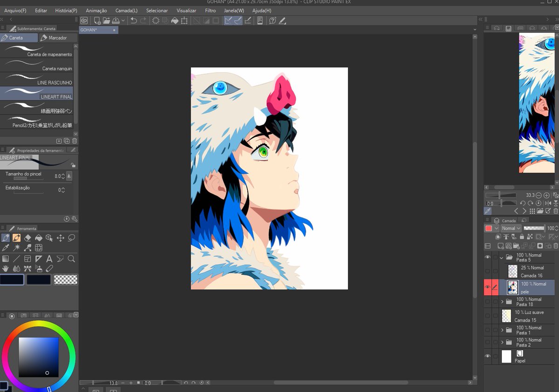Open the Arquivo(F) menu
This screenshot has height=392, width=559.
point(15,10)
